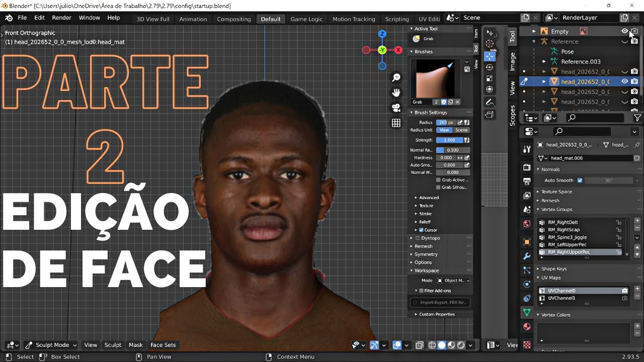Switch to the Animation workspace tab
Image resolution: width=644 pixels, height=362 pixels.
pos(193,19)
